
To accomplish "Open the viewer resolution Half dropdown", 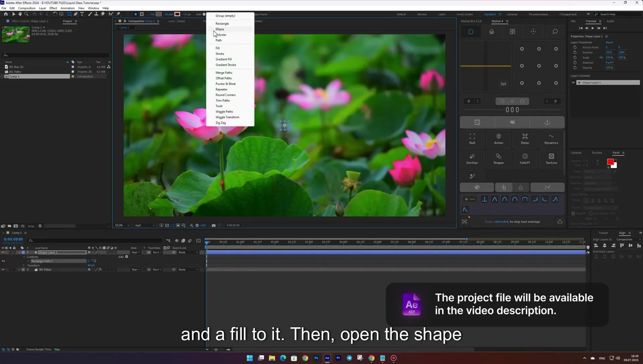I will point(145,225).
